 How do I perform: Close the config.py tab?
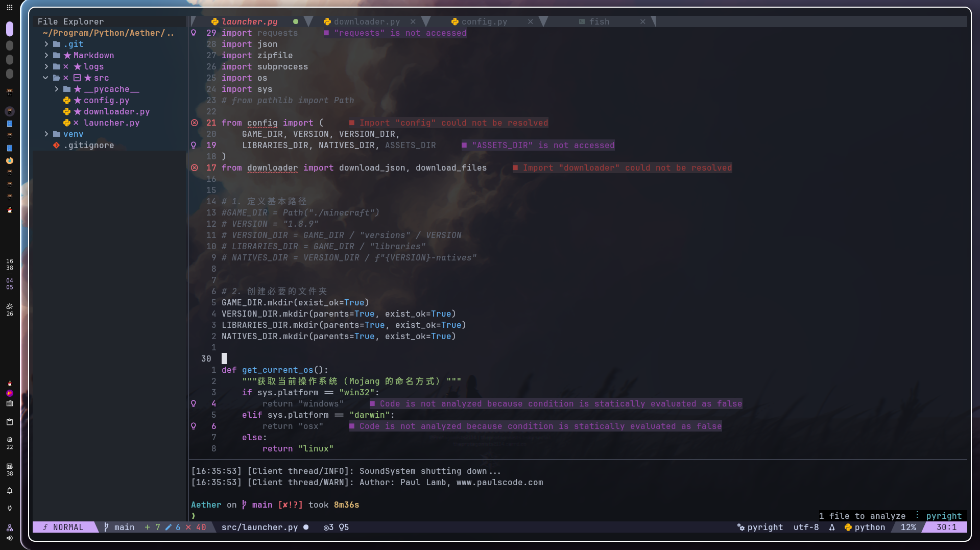(x=530, y=21)
